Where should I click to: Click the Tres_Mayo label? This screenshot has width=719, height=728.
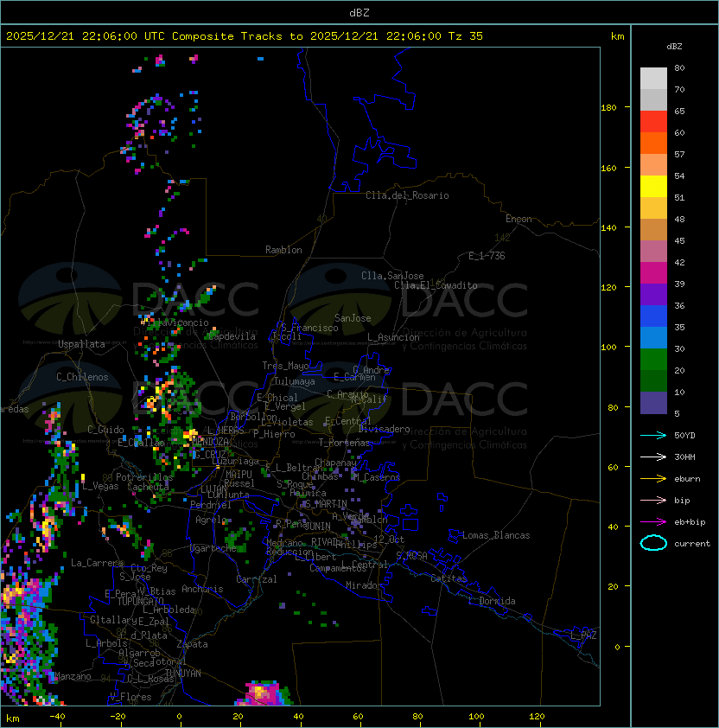(285, 366)
